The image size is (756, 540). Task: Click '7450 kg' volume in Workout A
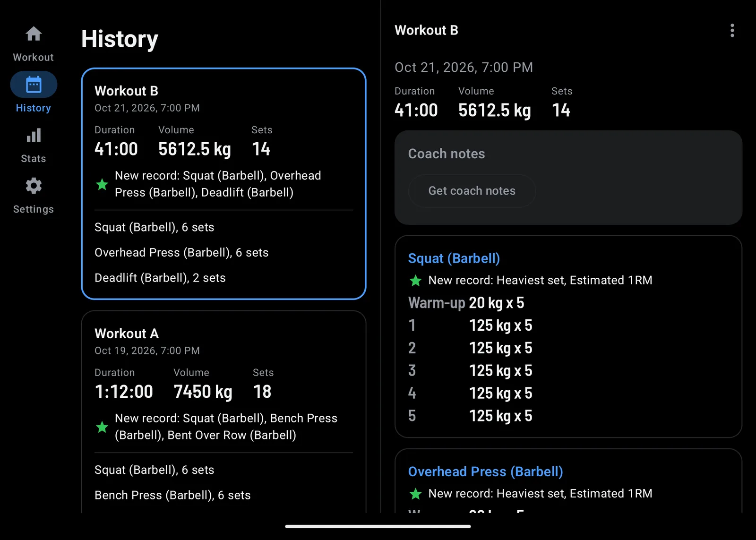(203, 392)
